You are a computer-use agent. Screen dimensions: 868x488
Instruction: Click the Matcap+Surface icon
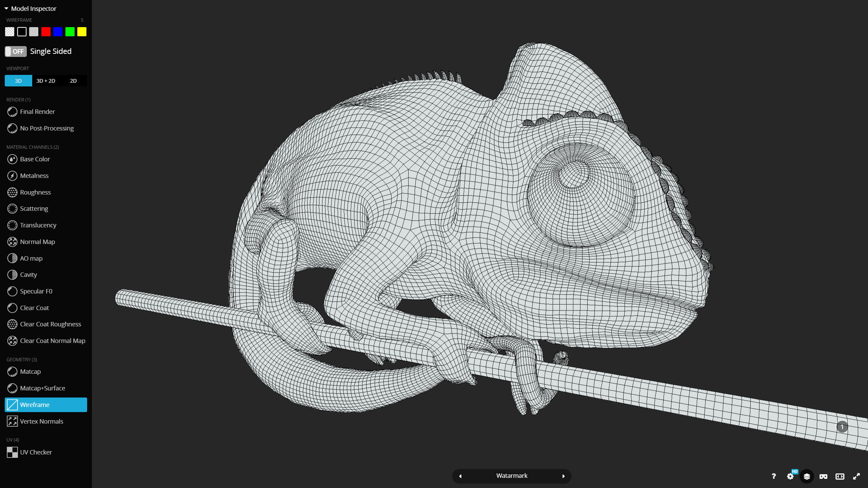click(12, 388)
